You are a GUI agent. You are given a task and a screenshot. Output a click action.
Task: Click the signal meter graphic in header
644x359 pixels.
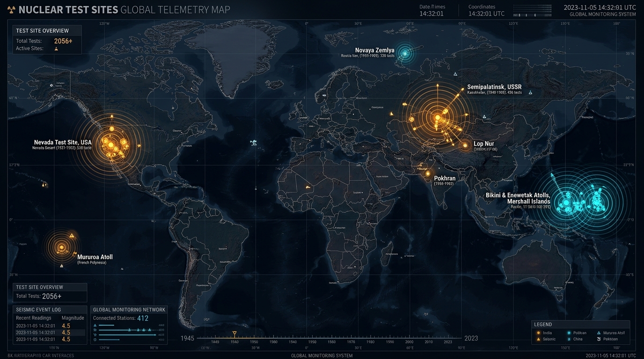coord(532,10)
